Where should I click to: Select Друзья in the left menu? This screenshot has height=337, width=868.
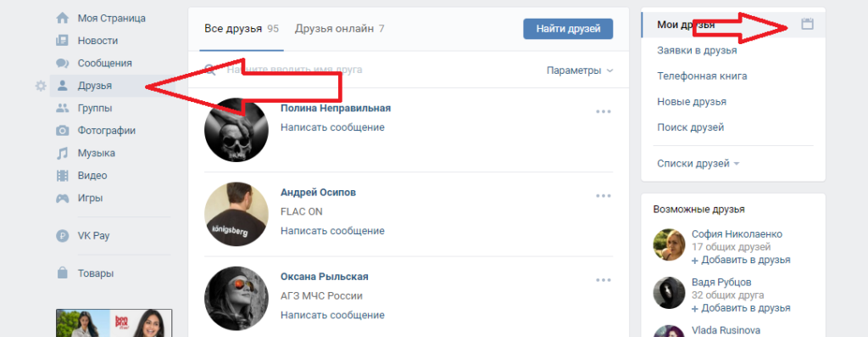coord(95,86)
